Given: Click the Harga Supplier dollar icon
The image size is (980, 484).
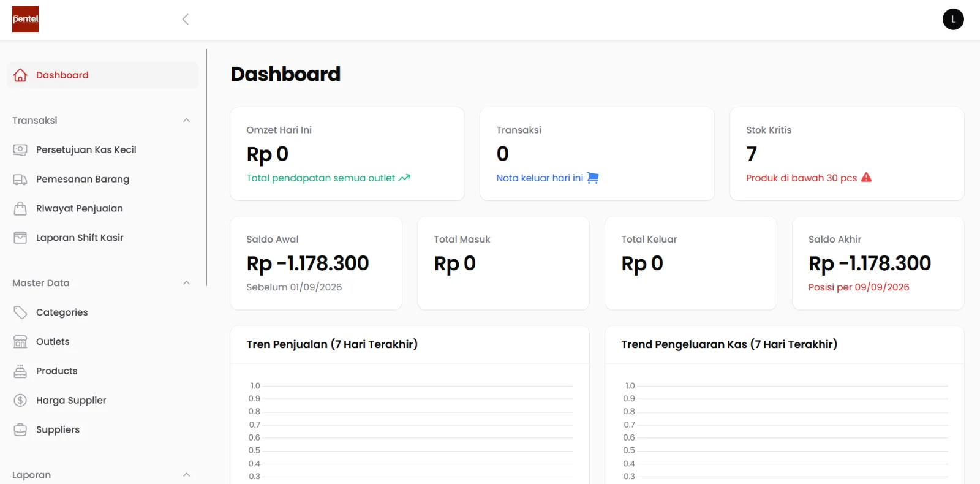Looking at the screenshot, I should [20, 400].
